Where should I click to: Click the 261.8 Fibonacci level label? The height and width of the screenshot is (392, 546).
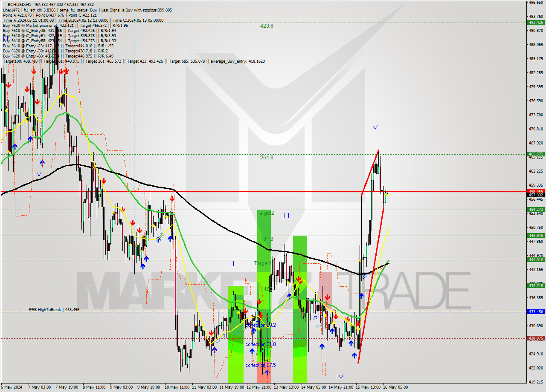coord(267,158)
